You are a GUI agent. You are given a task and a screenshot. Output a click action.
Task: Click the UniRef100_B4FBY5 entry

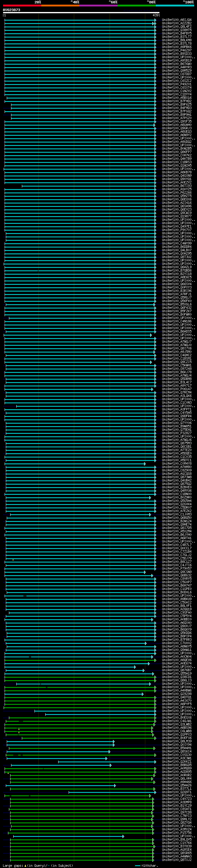coord(176,33)
